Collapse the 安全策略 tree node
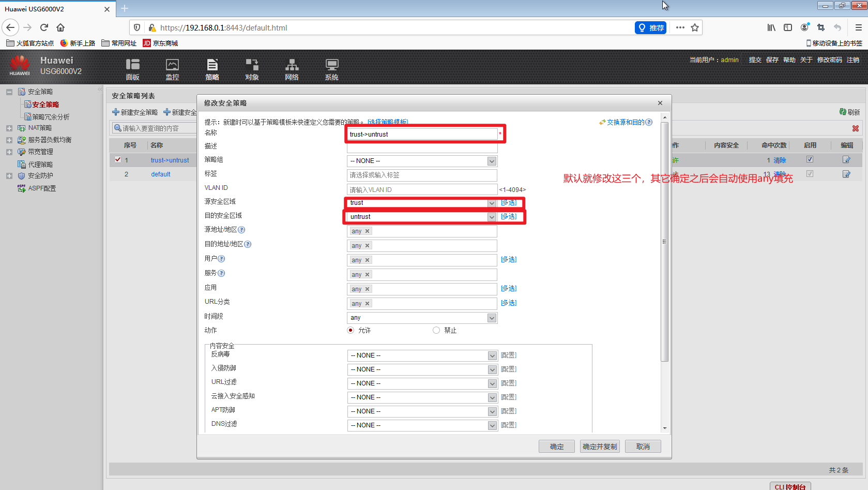Image resolution: width=868 pixels, height=490 pixels. pyautogui.click(x=9, y=92)
